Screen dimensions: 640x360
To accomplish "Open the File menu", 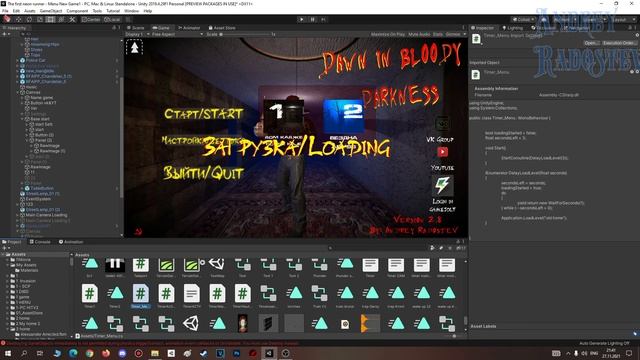I will point(5,11).
